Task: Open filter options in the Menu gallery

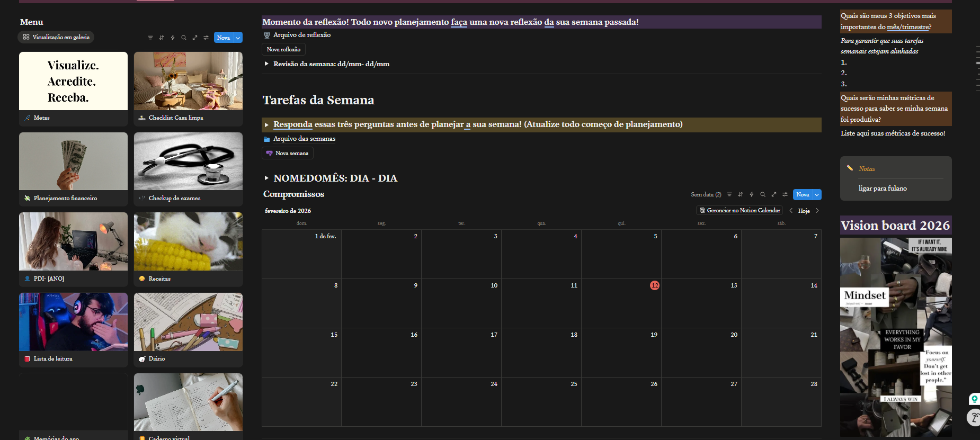Action: (150, 38)
